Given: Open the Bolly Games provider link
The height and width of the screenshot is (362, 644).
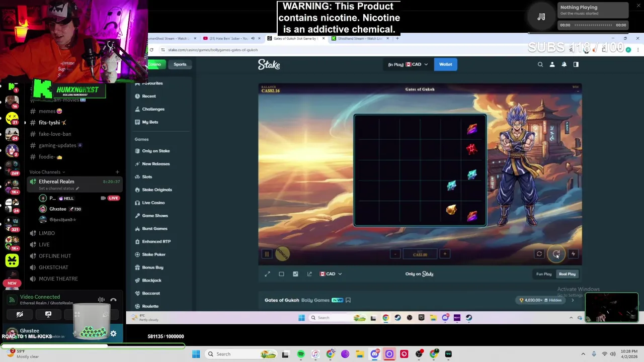Looking at the screenshot, I should 315,300.
